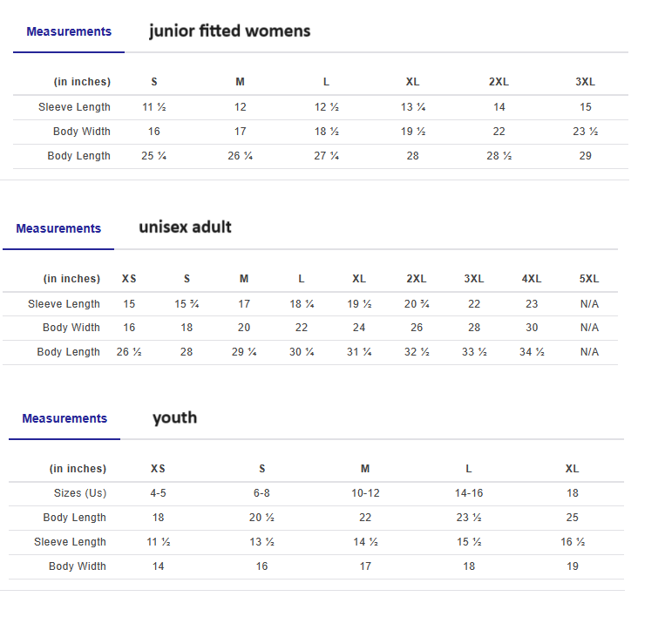The height and width of the screenshot is (644, 658).
Task: Click the junior fitted womens heading
Action: (229, 31)
